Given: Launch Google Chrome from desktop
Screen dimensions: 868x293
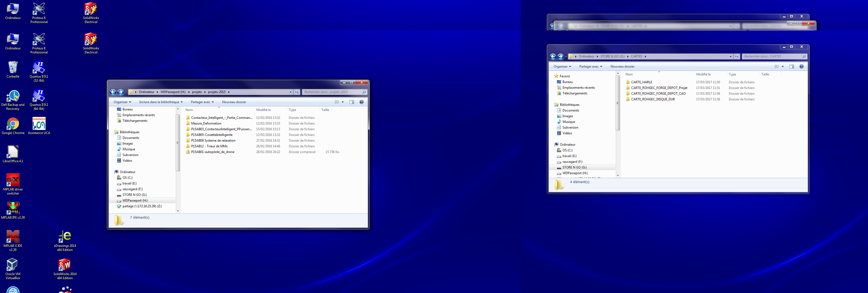Looking at the screenshot, I should (13, 126).
